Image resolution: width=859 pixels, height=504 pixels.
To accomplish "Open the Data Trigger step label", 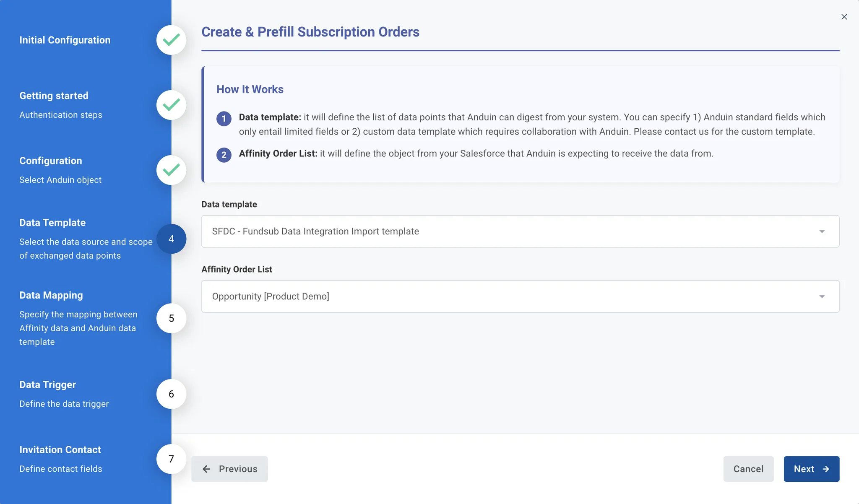I will click(x=47, y=384).
